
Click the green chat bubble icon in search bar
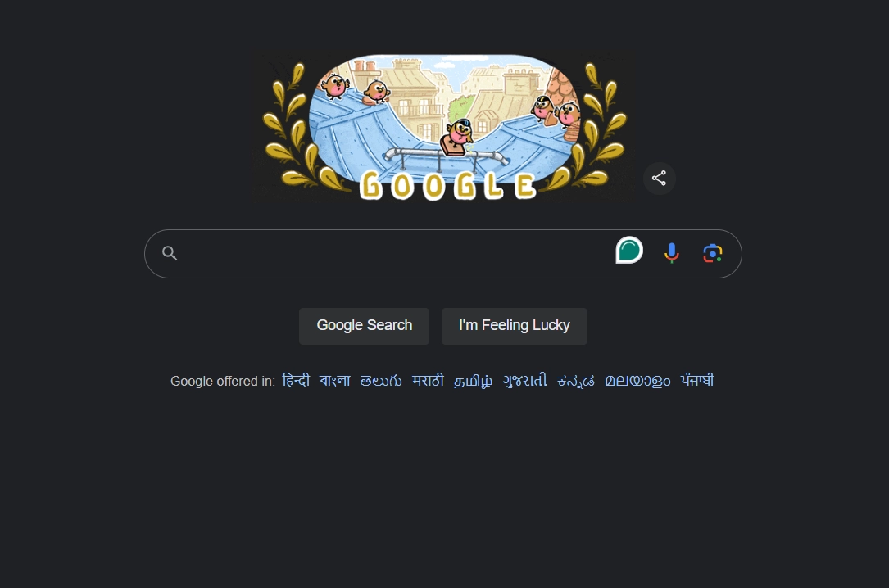click(x=629, y=251)
